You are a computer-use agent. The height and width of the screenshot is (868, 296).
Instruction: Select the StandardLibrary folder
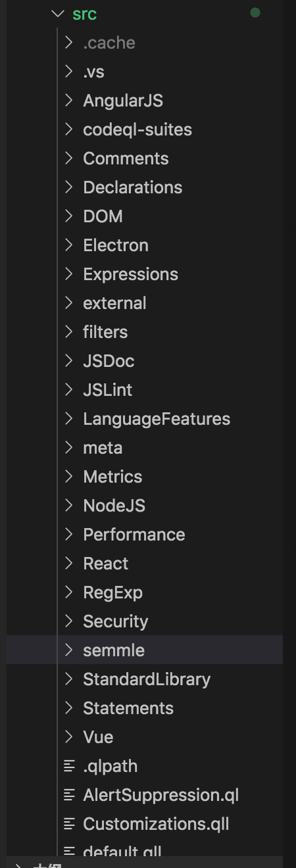[x=145, y=679]
